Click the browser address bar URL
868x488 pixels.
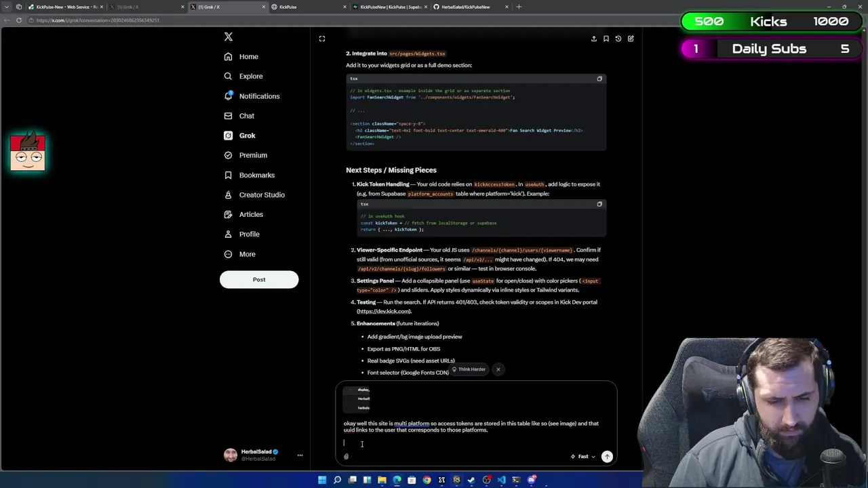98,20
